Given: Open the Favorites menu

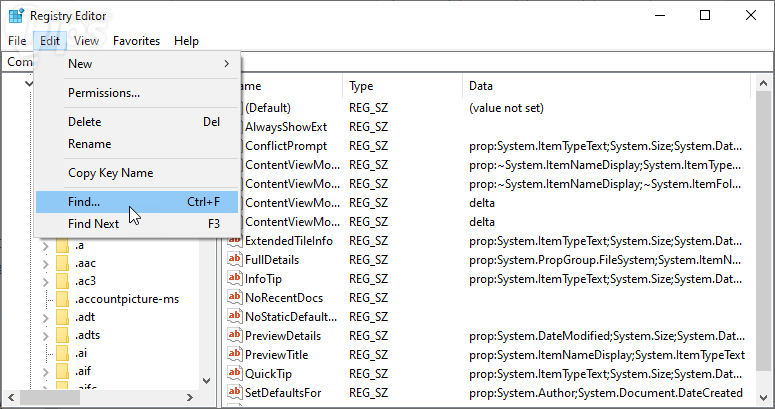Looking at the screenshot, I should [136, 41].
